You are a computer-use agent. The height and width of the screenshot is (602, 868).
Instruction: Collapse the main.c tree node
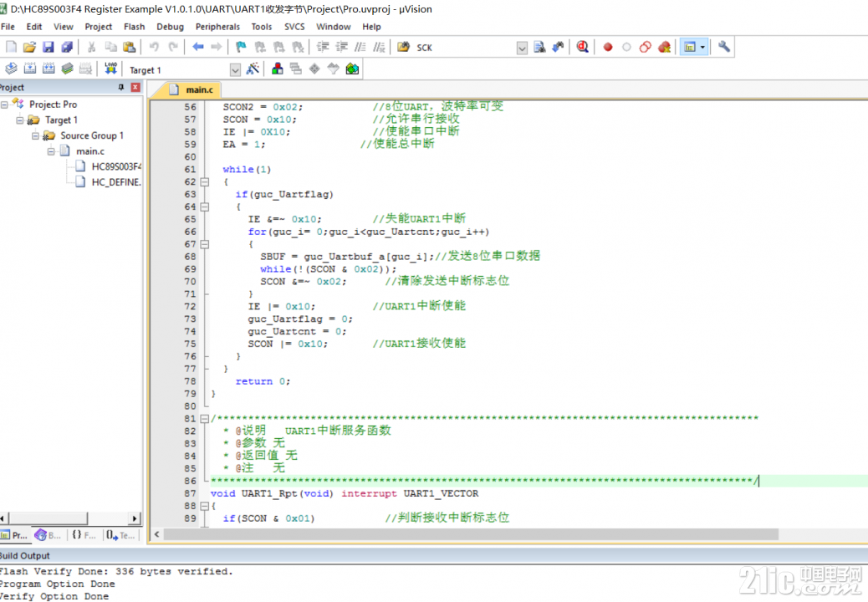pos(51,151)
